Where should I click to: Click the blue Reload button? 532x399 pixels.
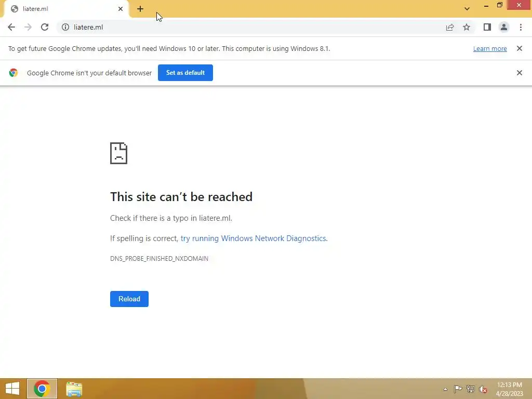pyautogui.click(x=129, y=299)
